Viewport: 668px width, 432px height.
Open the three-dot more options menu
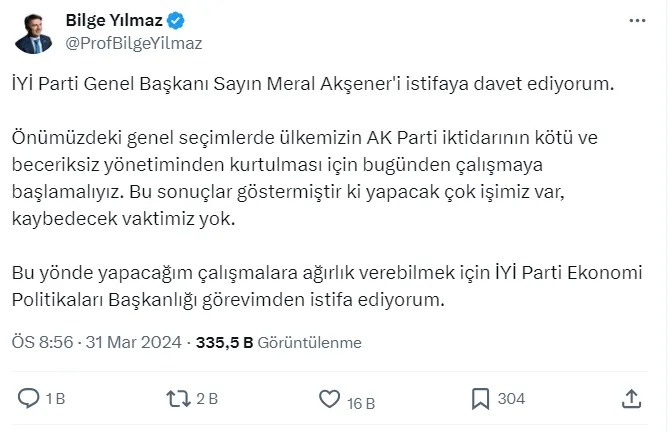click(637, 20)
